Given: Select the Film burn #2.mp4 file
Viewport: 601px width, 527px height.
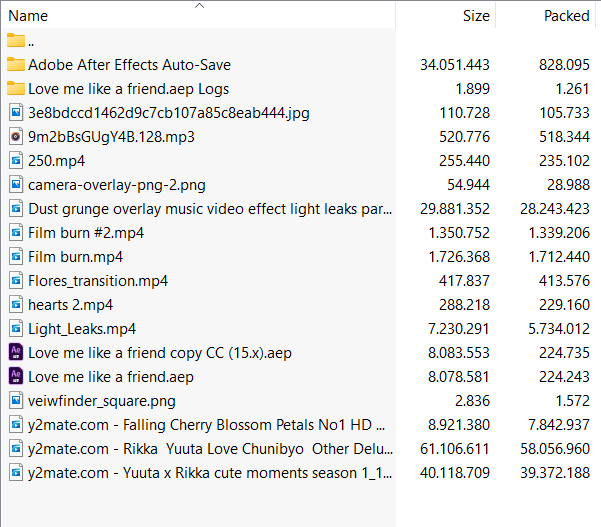Looking at the screenshot, I should coord(86,233).
